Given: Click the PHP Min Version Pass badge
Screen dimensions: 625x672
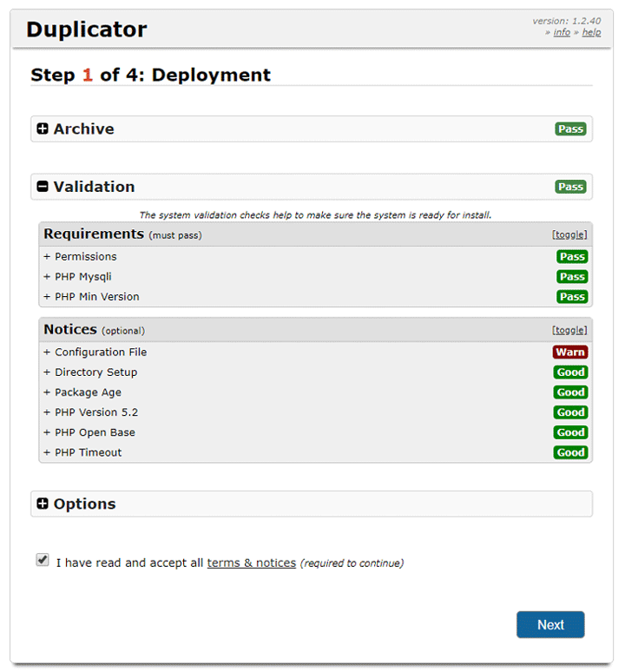Looking at the screenshot, I should point(572,297).
